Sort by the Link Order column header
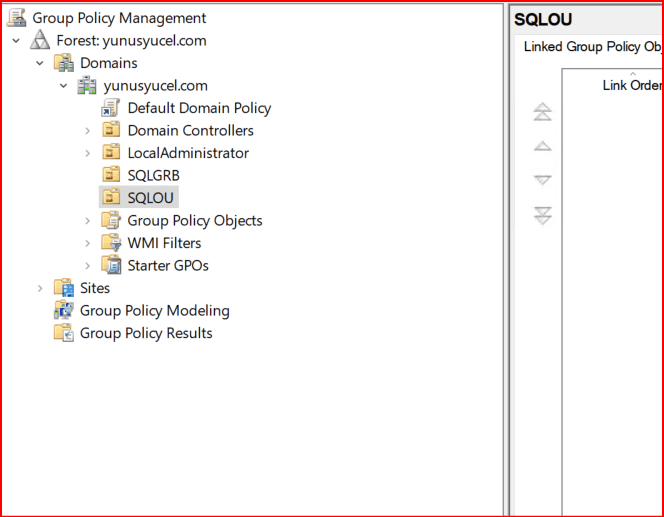 coord(631,85)
